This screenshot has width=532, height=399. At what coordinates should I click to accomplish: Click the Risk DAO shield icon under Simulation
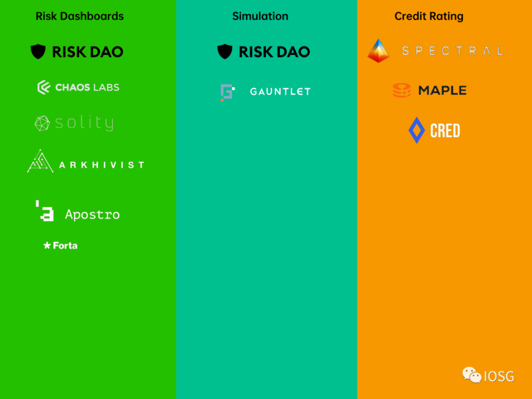(224, 51)
